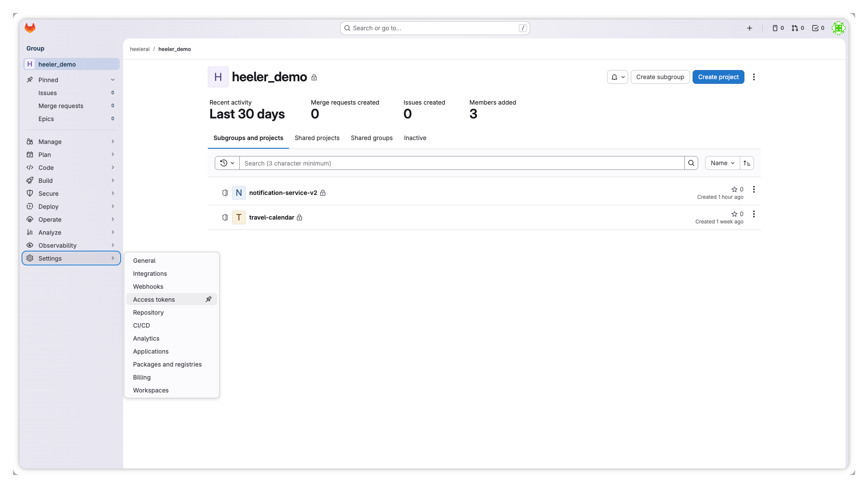The height and width of the screenshot is (488, 868).
Task: Click project icon left of notification-service-v2
Action: click(x=225, y=193)
